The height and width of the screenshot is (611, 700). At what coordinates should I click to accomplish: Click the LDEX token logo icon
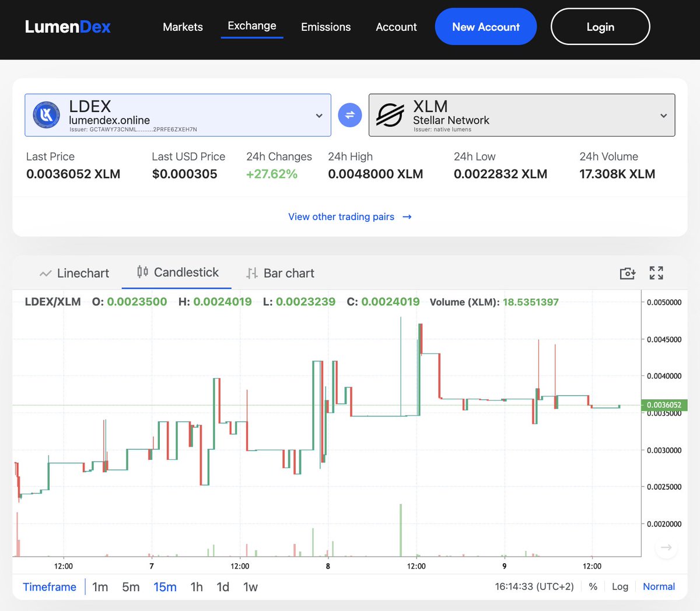(47, 115)
